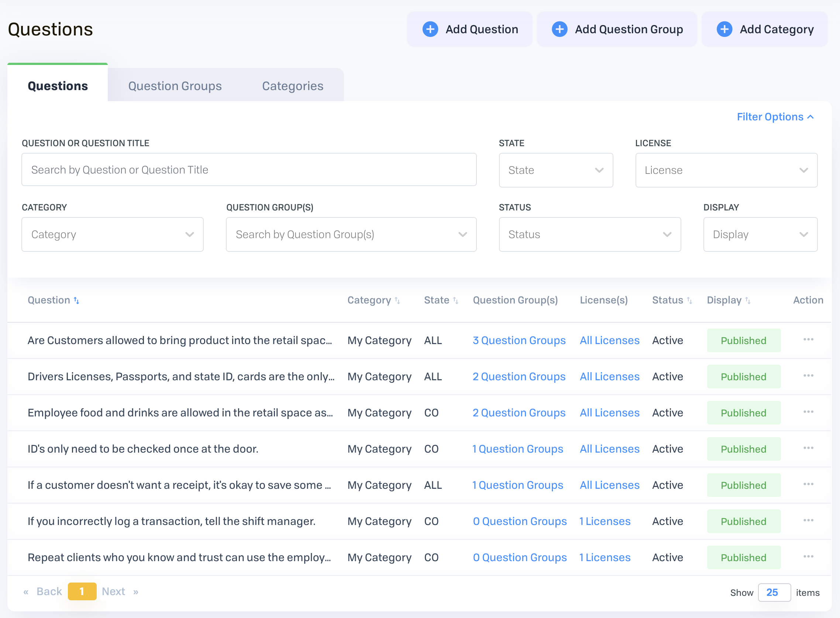
Task: Open action menu for 'If a customer doesn't' row
Action: pyautogui.click(x=808, y=484)
